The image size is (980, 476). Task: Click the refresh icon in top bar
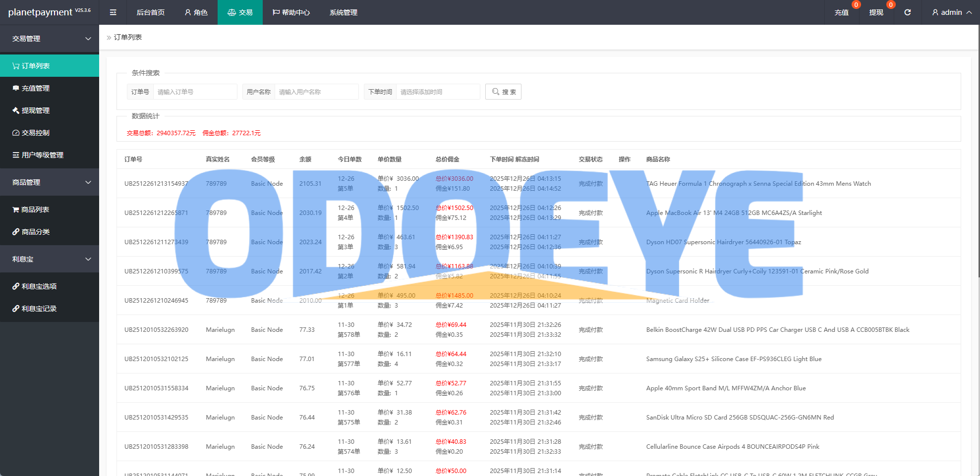(x=907, y=12)
